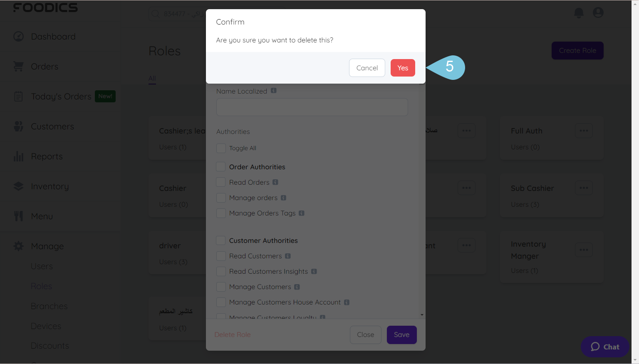Click inside the Name Localized field

click(x=312, y=107)
